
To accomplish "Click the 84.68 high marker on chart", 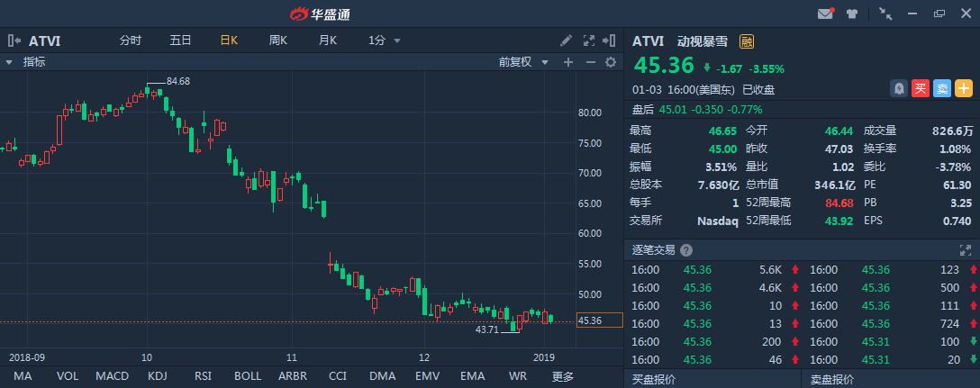I will (x=178, y=81).
